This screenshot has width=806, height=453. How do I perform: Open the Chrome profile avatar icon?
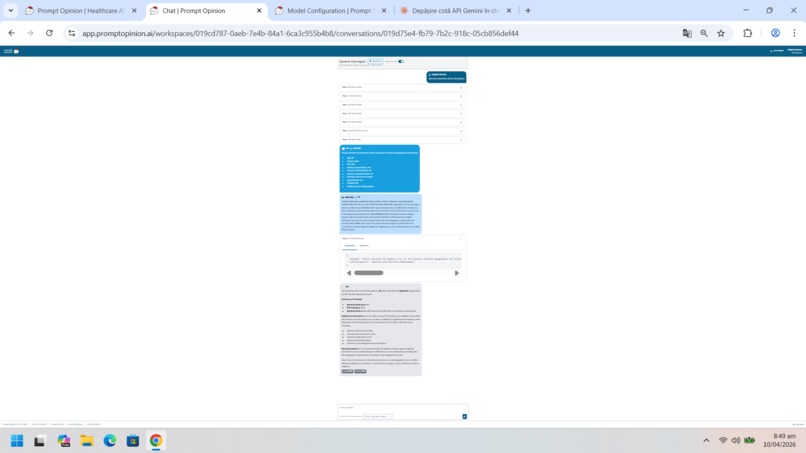click(x=775, y=33)
